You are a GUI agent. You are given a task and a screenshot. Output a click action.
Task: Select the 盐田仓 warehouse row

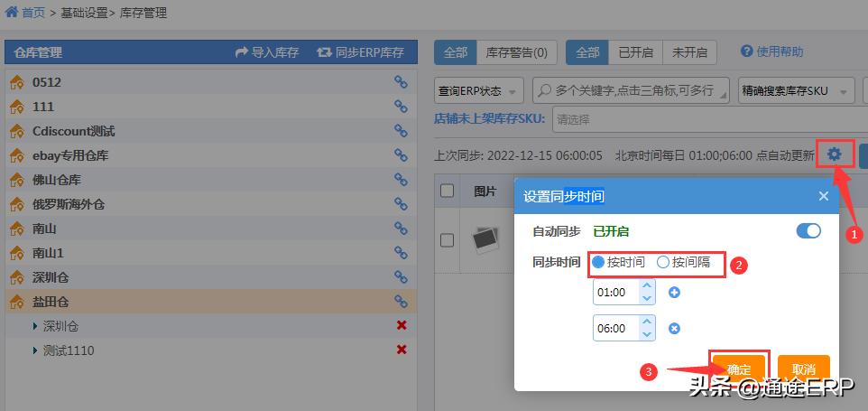(x=211, y=302)
